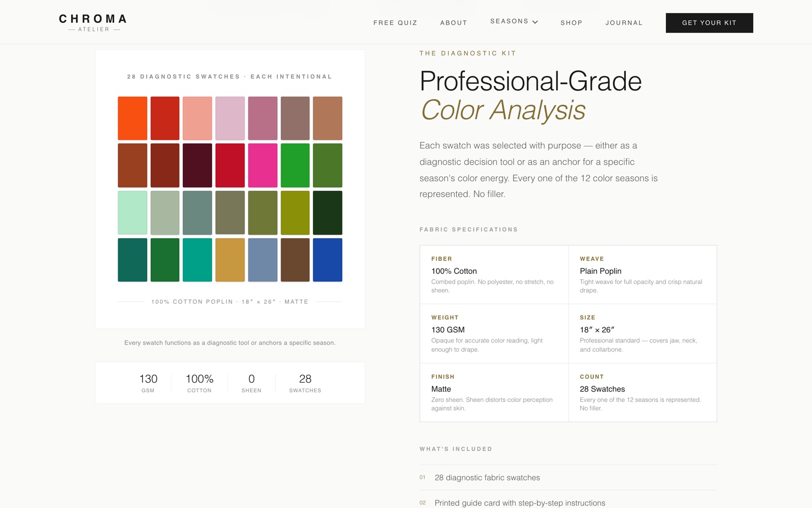
Task: Choose the chocolate brown swatch
Action: (x=295, y=260)
